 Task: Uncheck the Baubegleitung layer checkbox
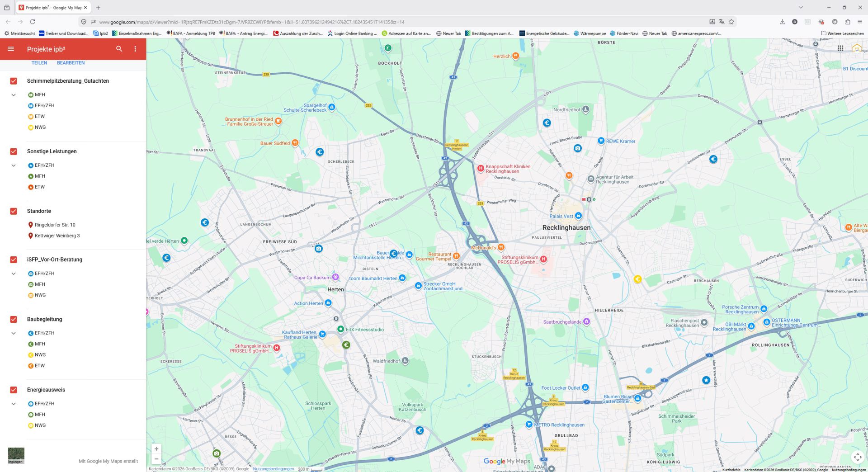click(14, 319)
